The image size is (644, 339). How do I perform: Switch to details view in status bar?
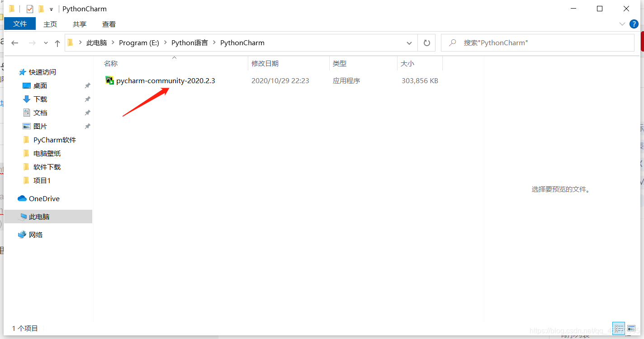point(619,329)
